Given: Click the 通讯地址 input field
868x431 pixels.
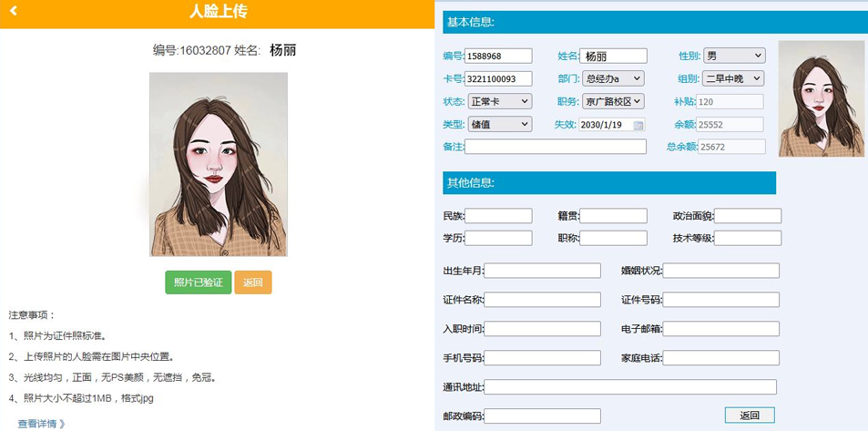Looking at the screenshot, I should coord(630,386).
